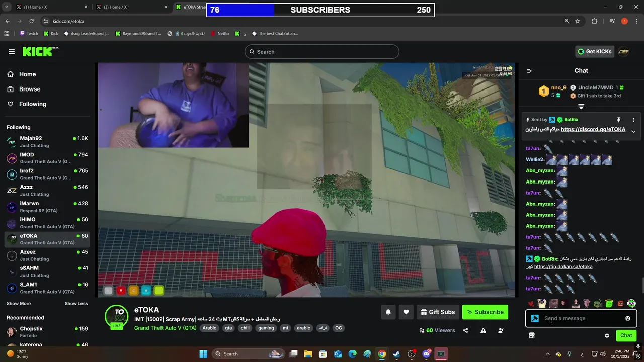Image resolution: width=644 pixels, height=362 pixels.
Task: Click eTOKA live avatar
Action: point(116,317)
